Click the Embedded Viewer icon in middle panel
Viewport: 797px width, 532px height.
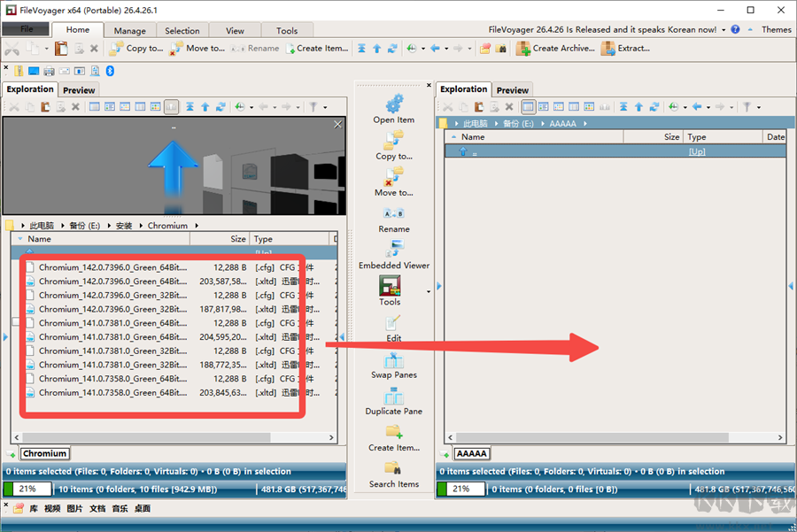394,249
